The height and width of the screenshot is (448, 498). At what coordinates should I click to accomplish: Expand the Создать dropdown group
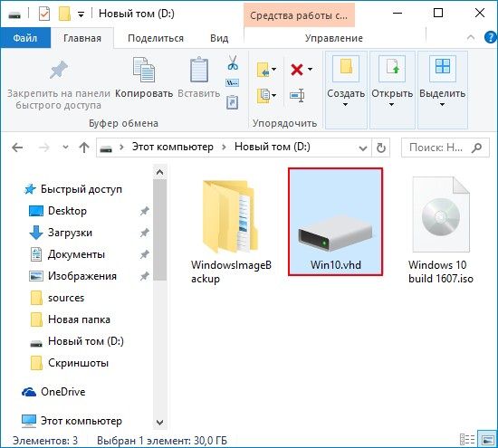point(346,90)
